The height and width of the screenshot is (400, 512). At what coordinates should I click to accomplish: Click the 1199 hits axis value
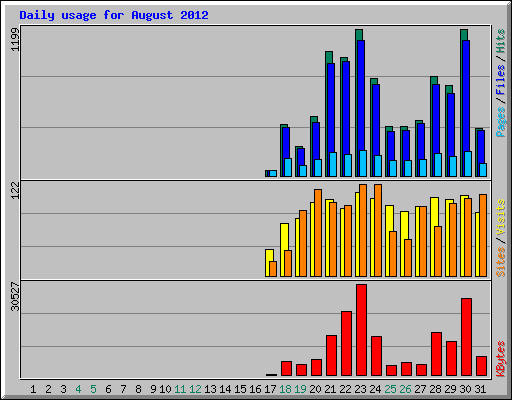pos(15,40)
